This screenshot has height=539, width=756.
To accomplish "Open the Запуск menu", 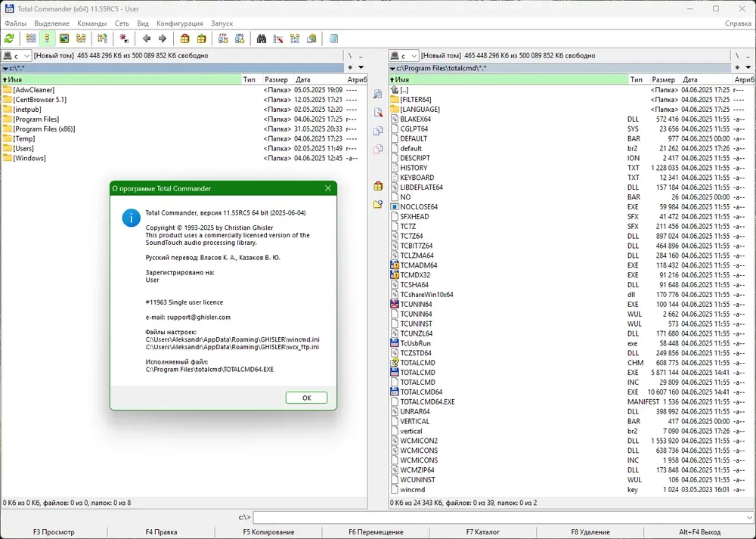I will tap(222, 23).
